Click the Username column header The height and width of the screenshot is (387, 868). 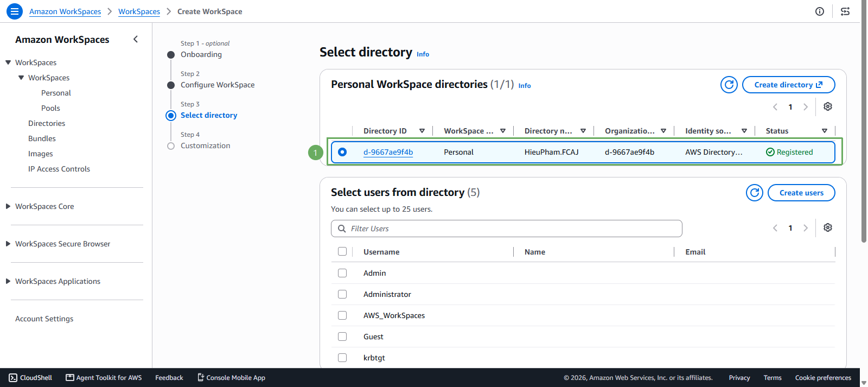pos(381,252)
